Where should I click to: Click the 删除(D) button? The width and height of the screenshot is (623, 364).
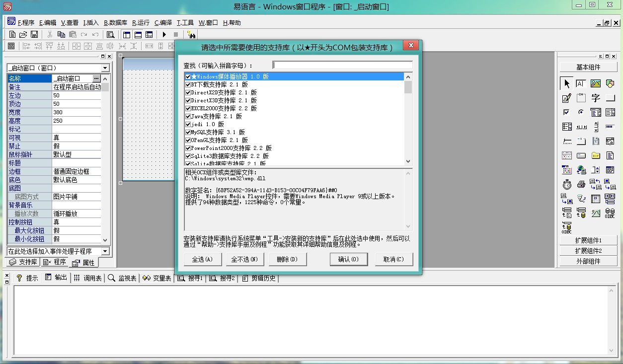click(x=287, y=259)
